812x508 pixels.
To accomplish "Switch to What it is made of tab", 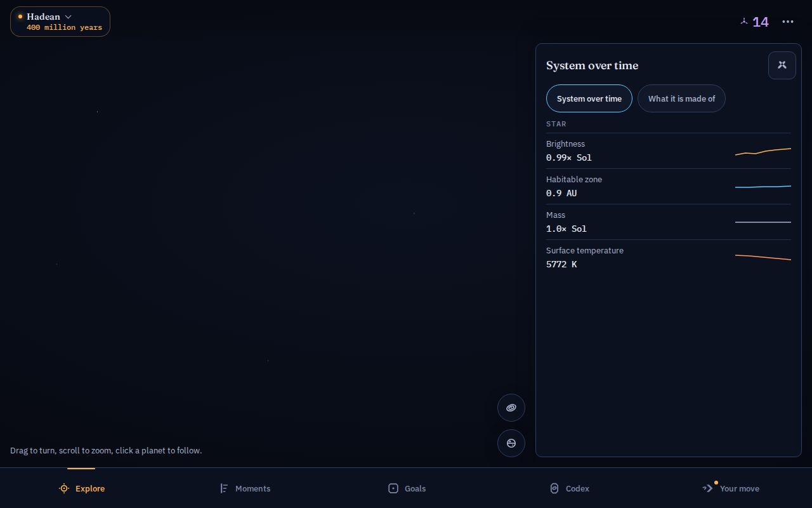I will (x=681, y=98).
